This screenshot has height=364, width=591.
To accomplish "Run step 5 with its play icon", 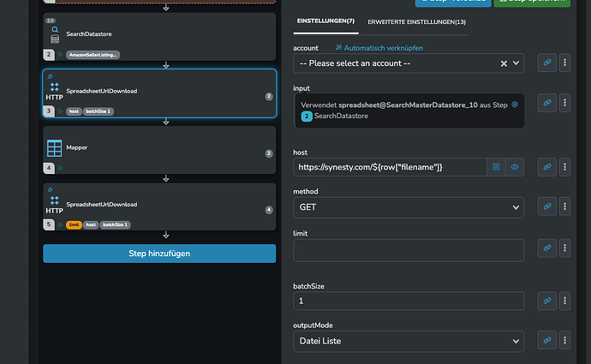I will [60, 224].
